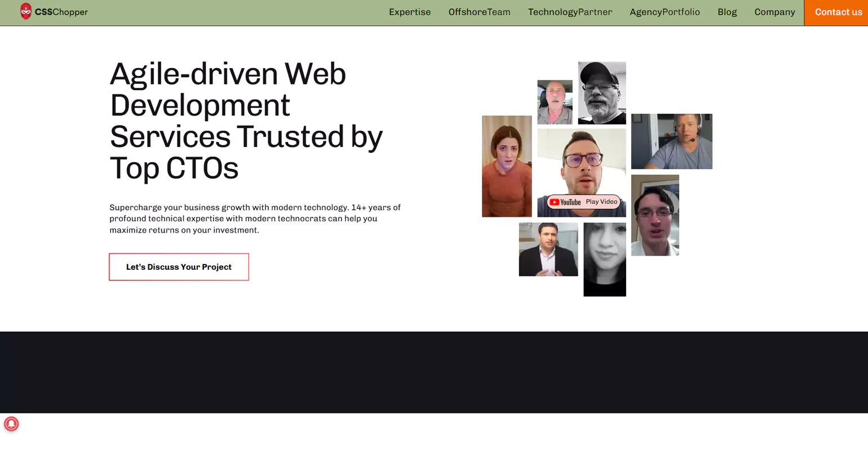
Task: Open the Expertise menu
Action: (x=409, y=12)
